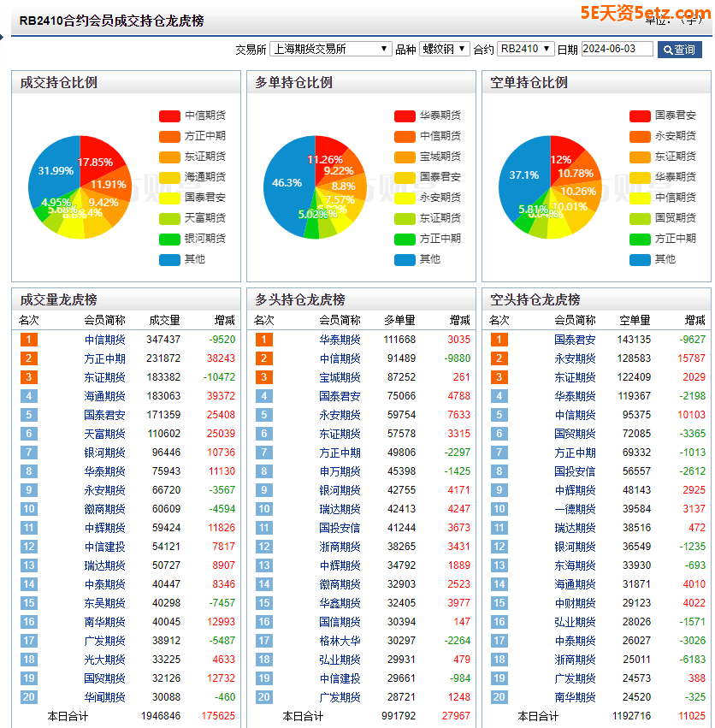Select 成交量 total 1946846
Screen dimensions: 715x728
coord(161,716)
